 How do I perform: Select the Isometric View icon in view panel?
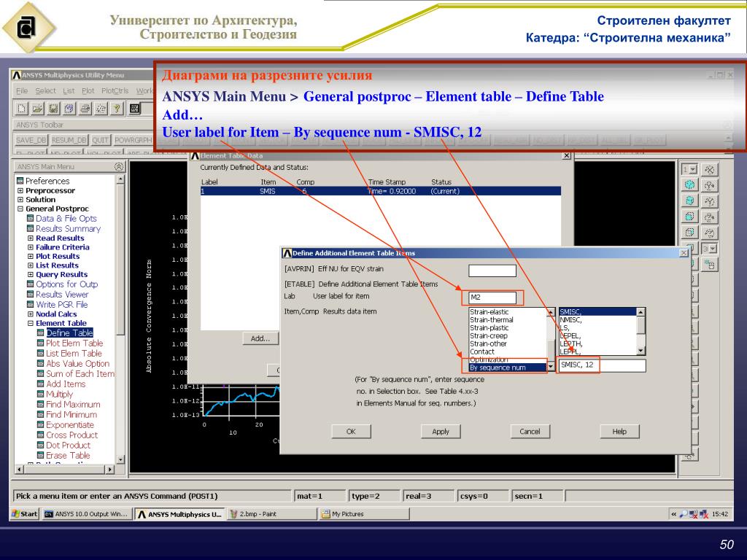click(689, 184)
